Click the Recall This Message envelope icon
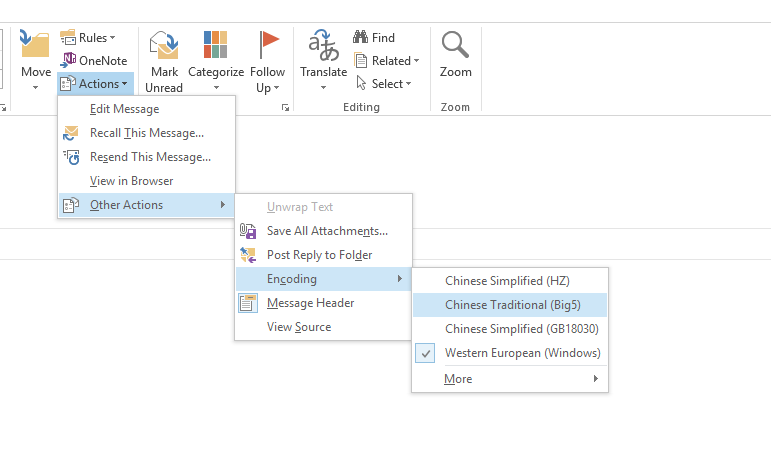The image size is (771, 454). click(x=71, y=133)
